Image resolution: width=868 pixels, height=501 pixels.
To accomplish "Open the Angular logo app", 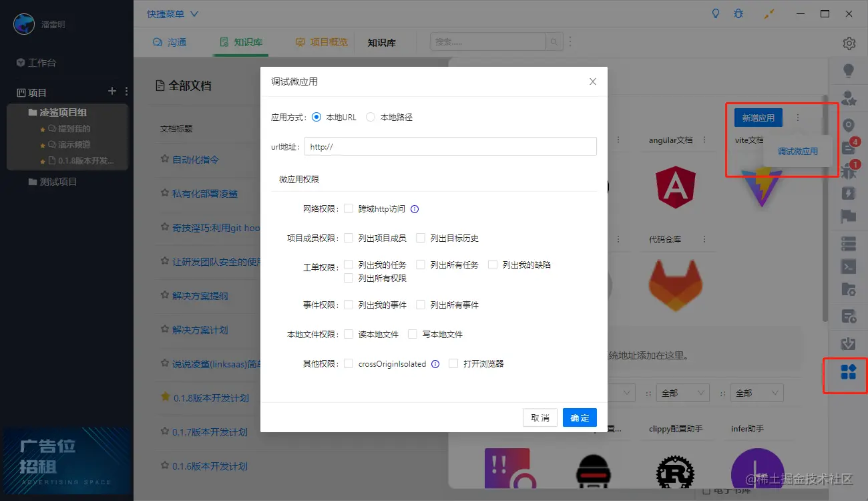I will pos(676,187).
